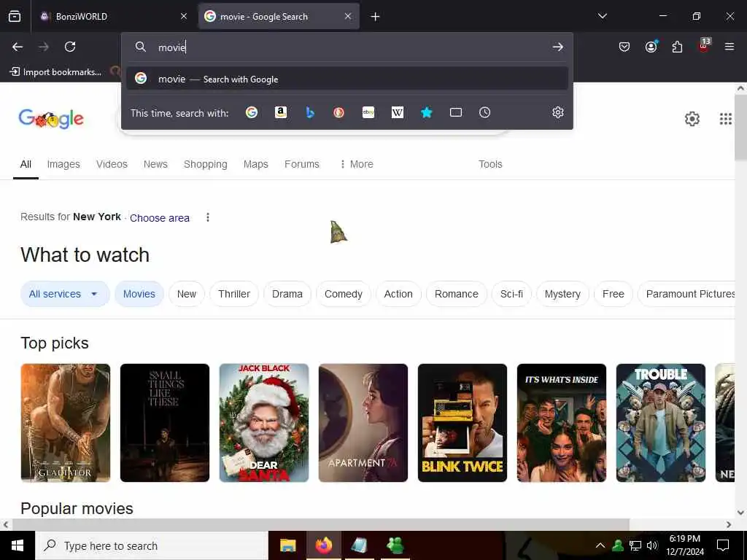Toggle the Drama filter chip
Viewport: 747px width, 560px height.
click(287, 294)
